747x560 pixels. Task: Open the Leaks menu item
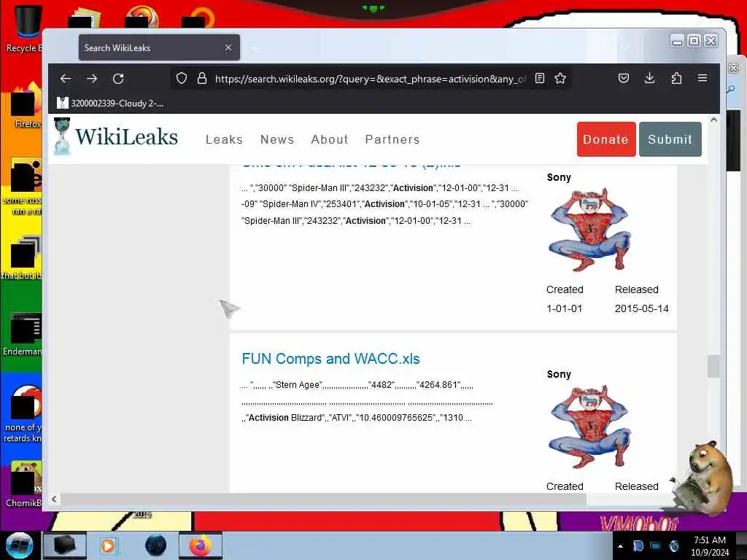[225, 139]
